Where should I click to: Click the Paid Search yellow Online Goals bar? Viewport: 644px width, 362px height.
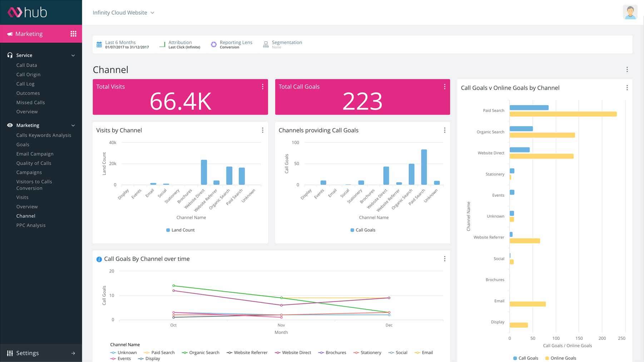point(563,114)
